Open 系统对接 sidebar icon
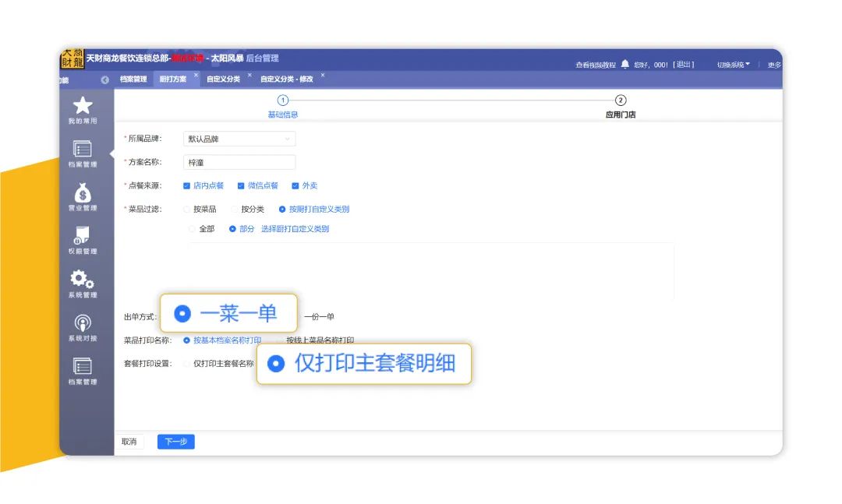Viewport: 842px width, 504px height. click(82, 327)
